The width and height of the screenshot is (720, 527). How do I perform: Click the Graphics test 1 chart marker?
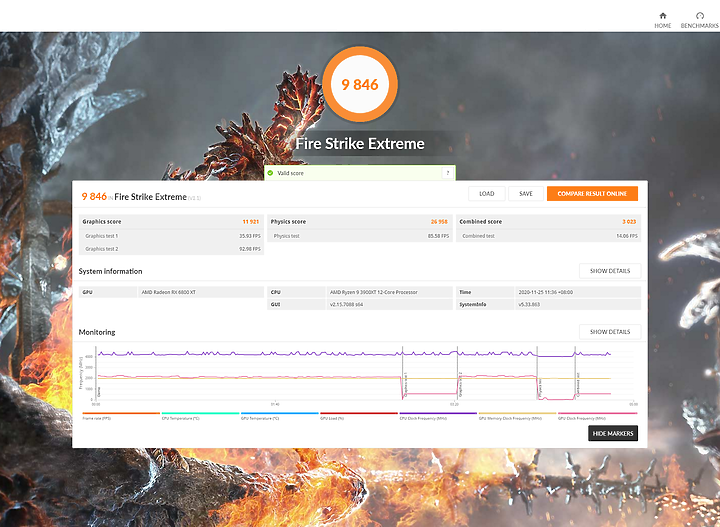pyautogui.click(x=405, y=385)
